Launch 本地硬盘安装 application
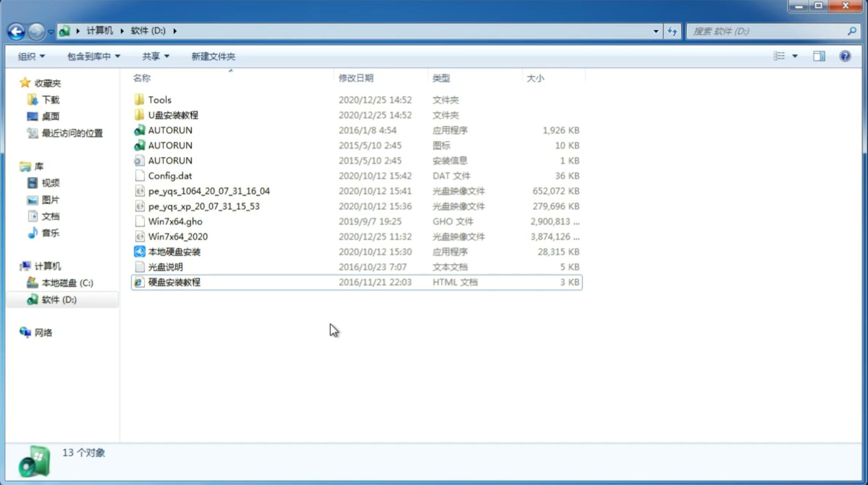This screenshot has width=868, height=485. [x=174, y=251]
